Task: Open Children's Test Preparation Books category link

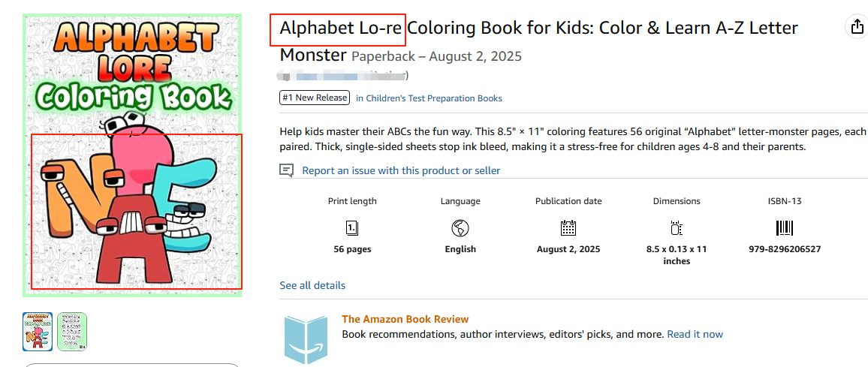Action: 429,98
